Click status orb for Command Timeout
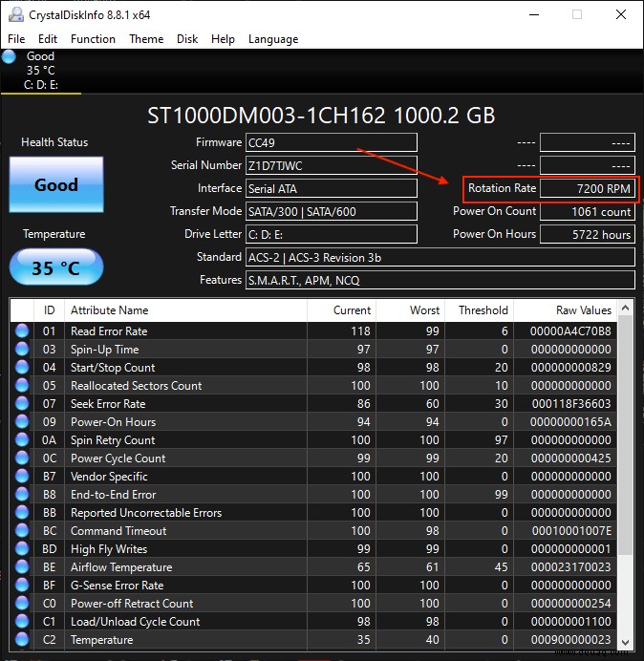Viewport: 644px width, 661px height. [22, 530]
